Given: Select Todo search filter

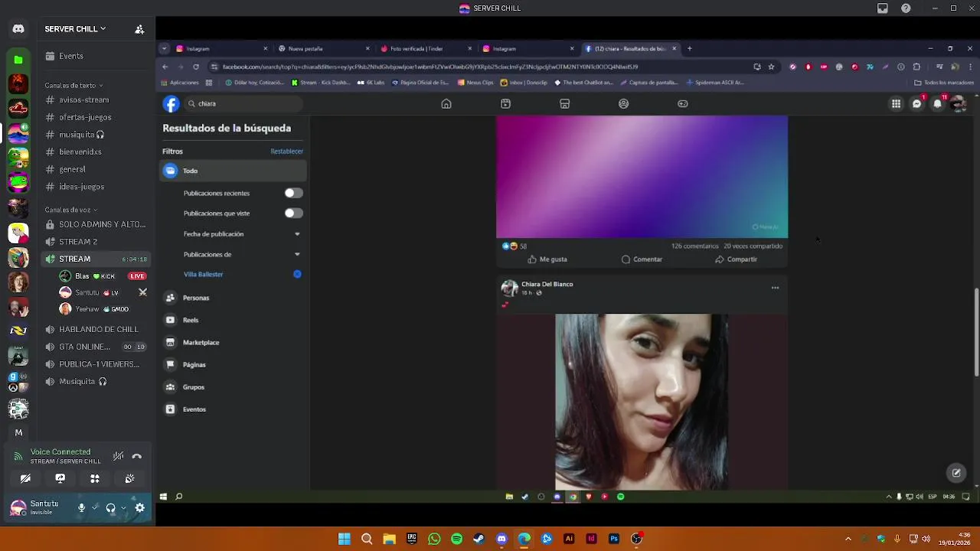Looking at the screenshot, I should 233,171.
